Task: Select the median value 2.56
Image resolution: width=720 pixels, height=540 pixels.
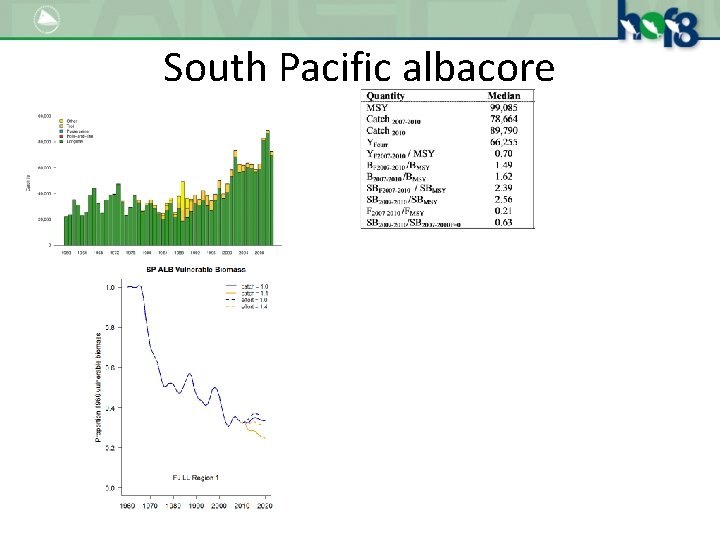Action: coord(504,199)
